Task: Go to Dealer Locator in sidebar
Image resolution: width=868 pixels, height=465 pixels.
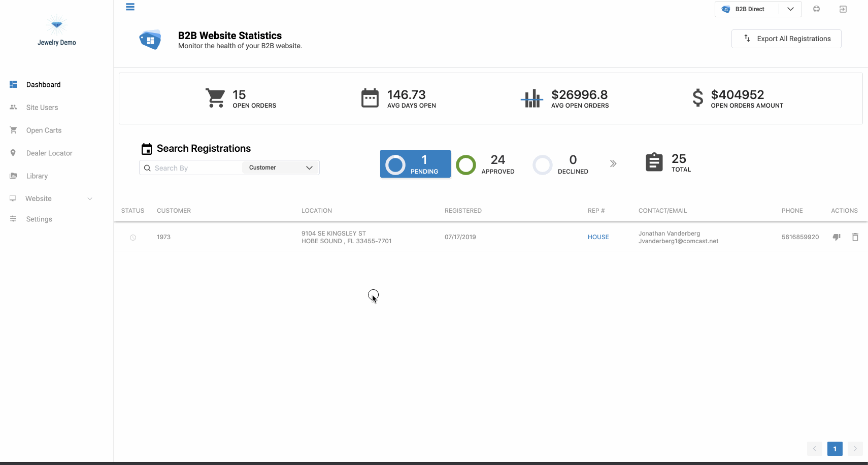Action: [49, 153]
